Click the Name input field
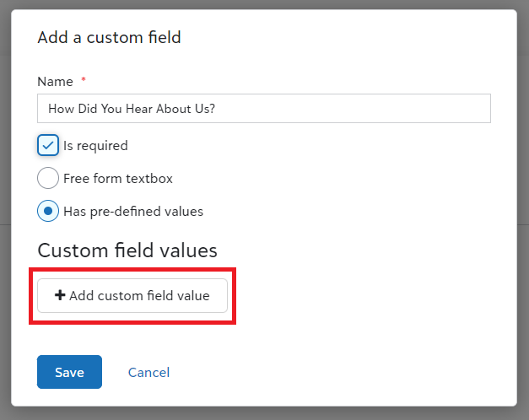The width and height of the screenshot is (529, 420). 264,108
